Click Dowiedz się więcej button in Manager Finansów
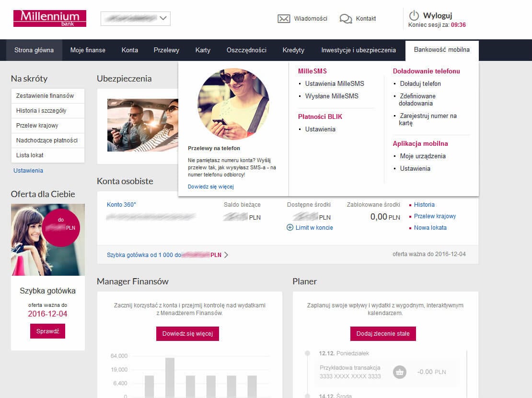Screen dimensions: 532x398 click(187, 333)
